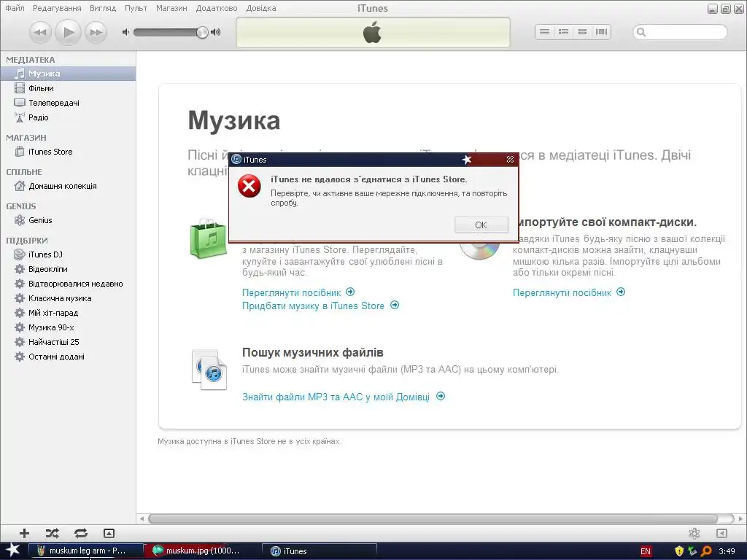Click Придбати музику в iTunes Store link
The height and width of the screenshot is (560, 747).
(x=320, y=306)
